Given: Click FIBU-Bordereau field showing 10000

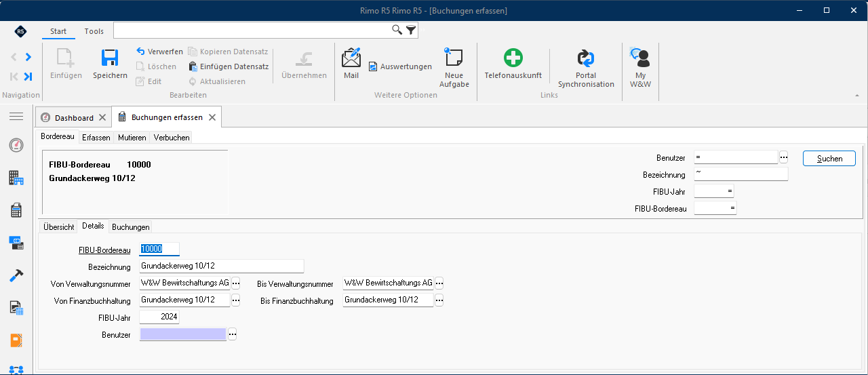Looking at the screenshot, I should (x=159, y=249).
